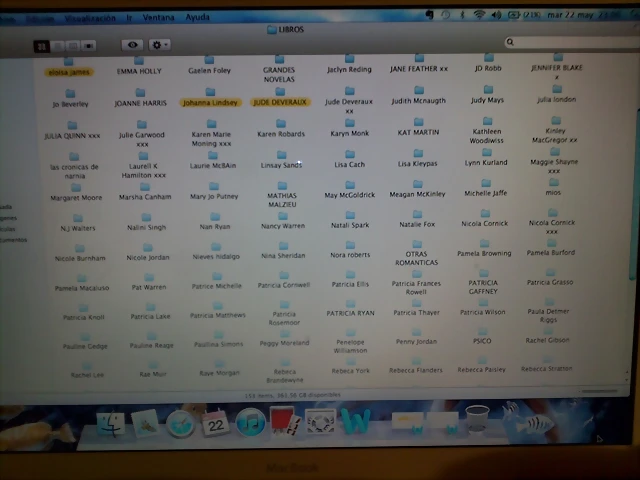Select the Judith Mcnaugth folder
This screenshot has width=640, height=480.
(x=419, y=96)
